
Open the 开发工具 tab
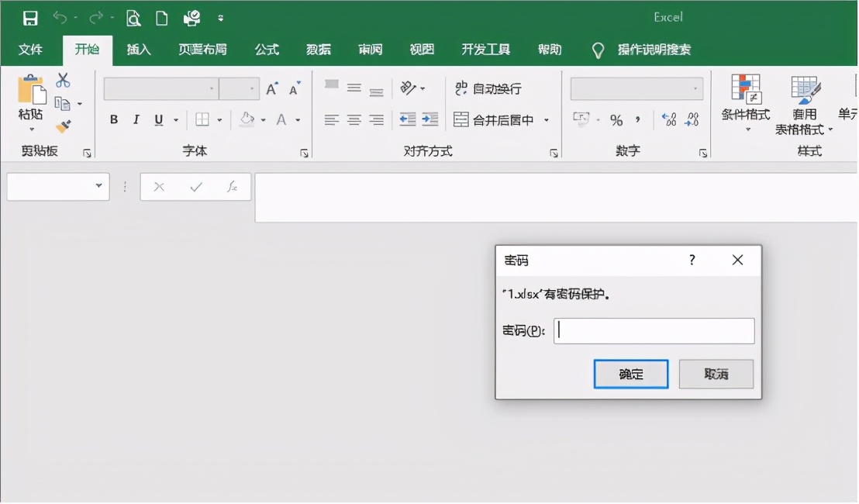coord(485,50)
